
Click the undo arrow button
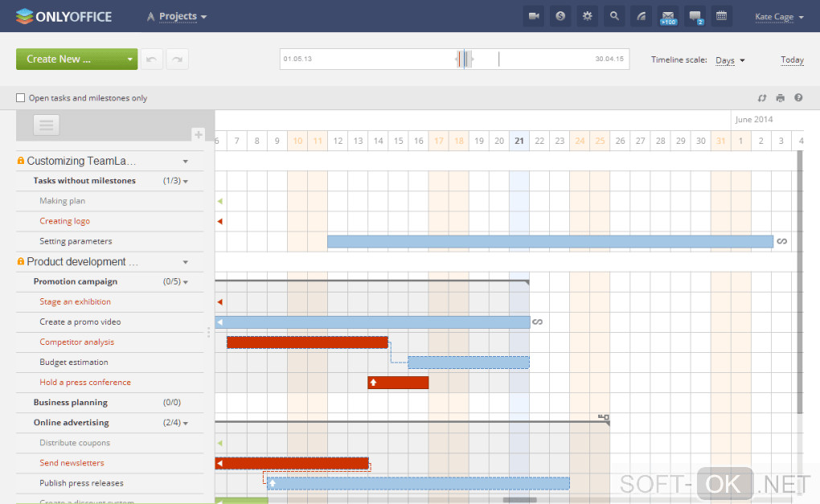151,59
